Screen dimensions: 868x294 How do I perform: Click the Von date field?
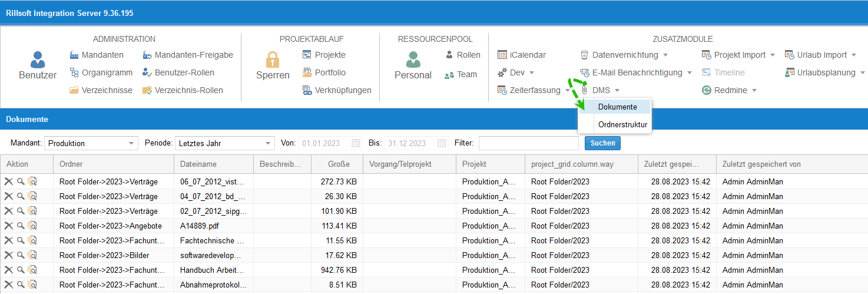pyautogui.click(x=324, y=143)
